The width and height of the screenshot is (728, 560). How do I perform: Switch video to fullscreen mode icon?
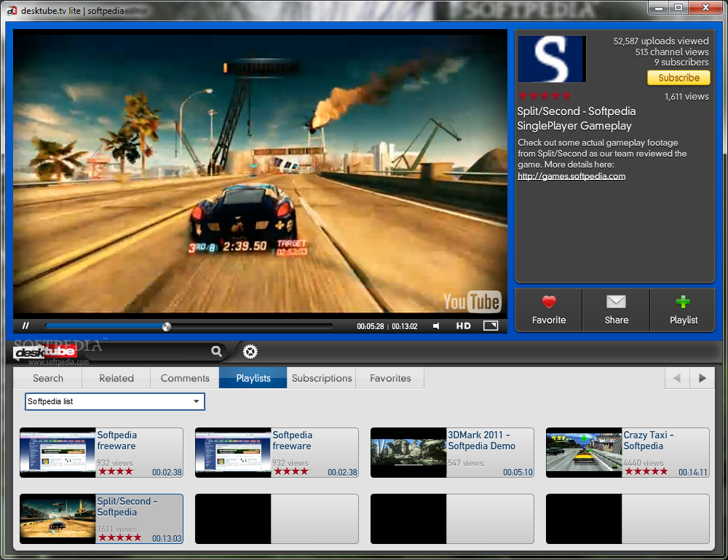pyautogui.click(x=490, y=326)
